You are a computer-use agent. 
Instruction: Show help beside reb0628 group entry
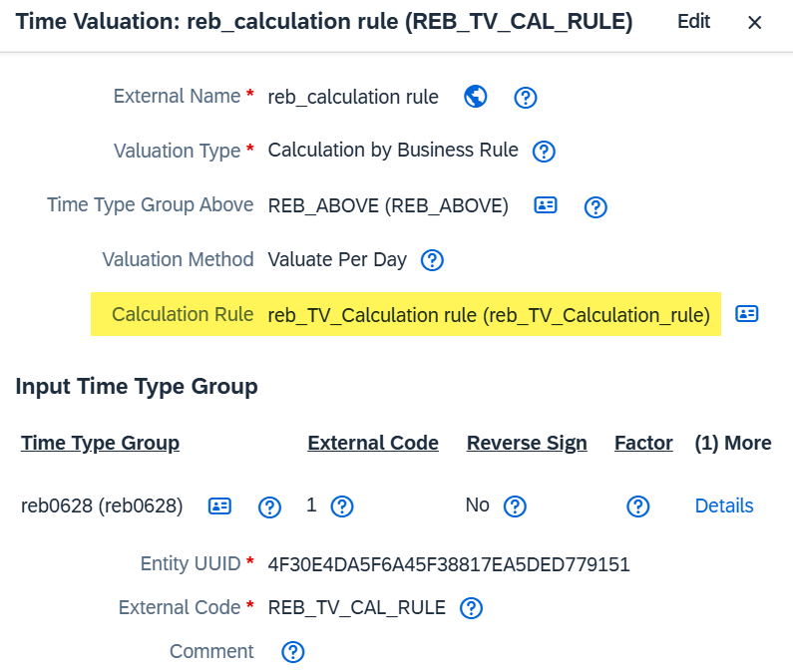(x=269, y=506)
